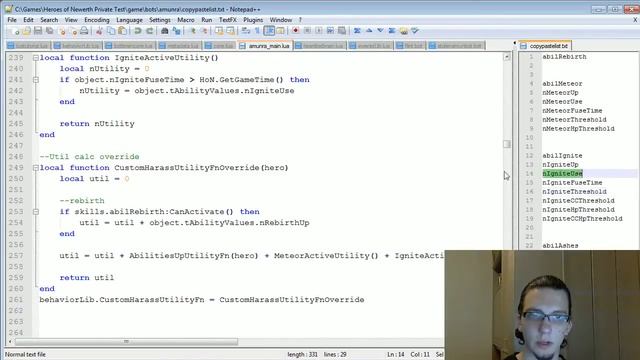Open the Replace dialog from toolbar
This screenshot has width=640, height=360.
click(x=176, y=31)
